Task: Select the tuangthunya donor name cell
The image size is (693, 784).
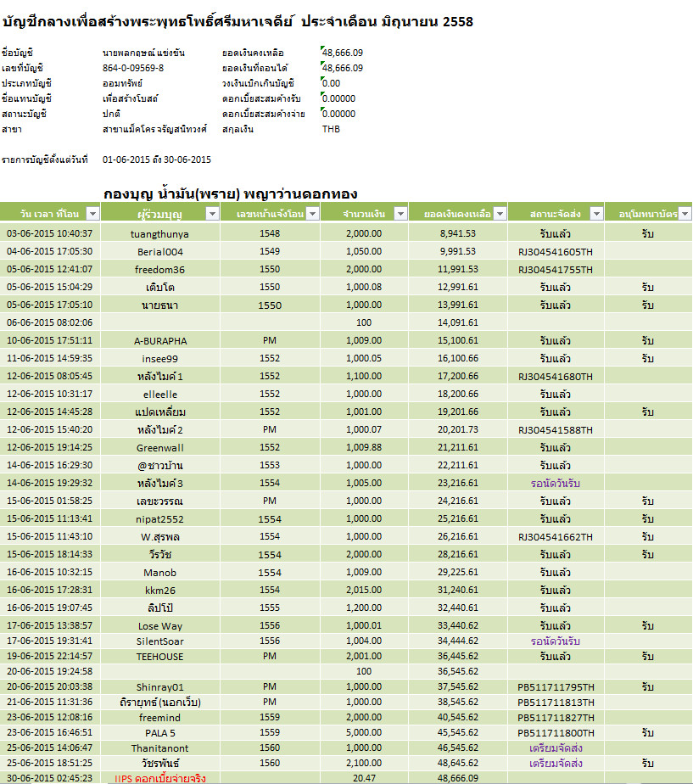Action: click(160, 233)
